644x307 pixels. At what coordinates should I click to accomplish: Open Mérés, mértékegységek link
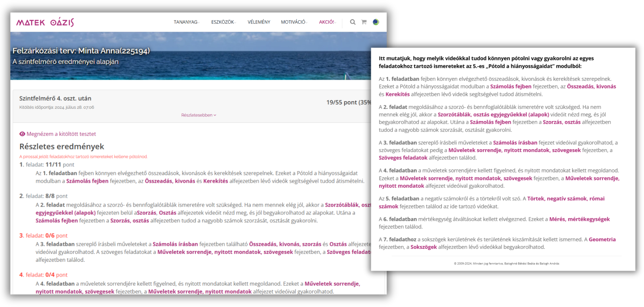579,219
